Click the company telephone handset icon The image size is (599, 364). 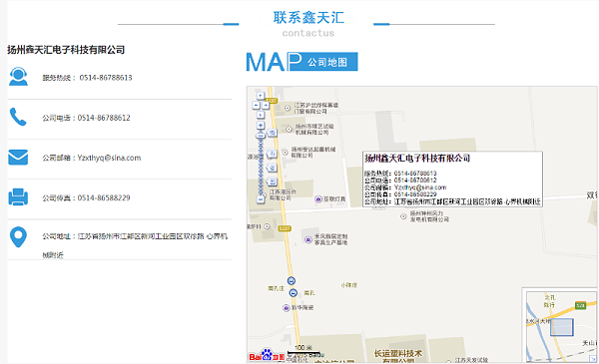(18, 117)
